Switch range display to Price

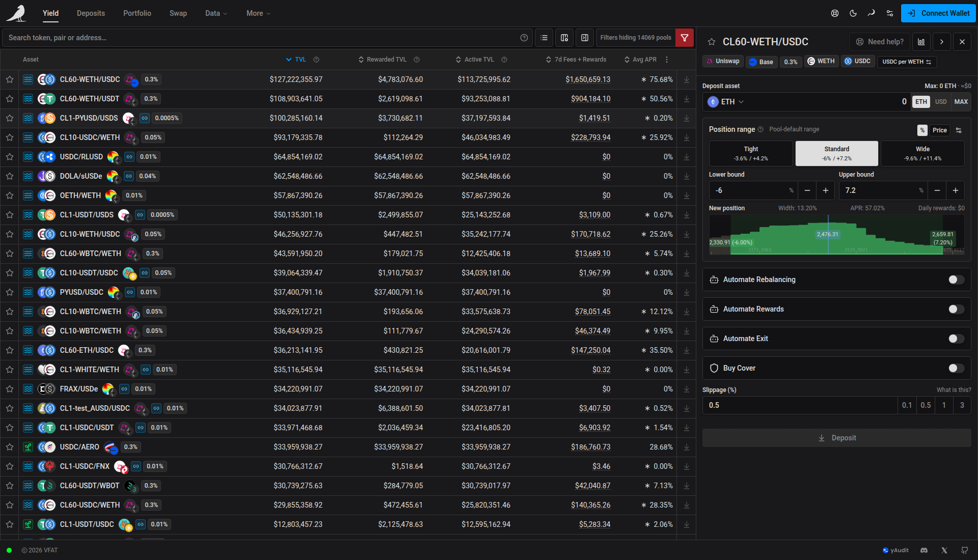pos(940,130)
